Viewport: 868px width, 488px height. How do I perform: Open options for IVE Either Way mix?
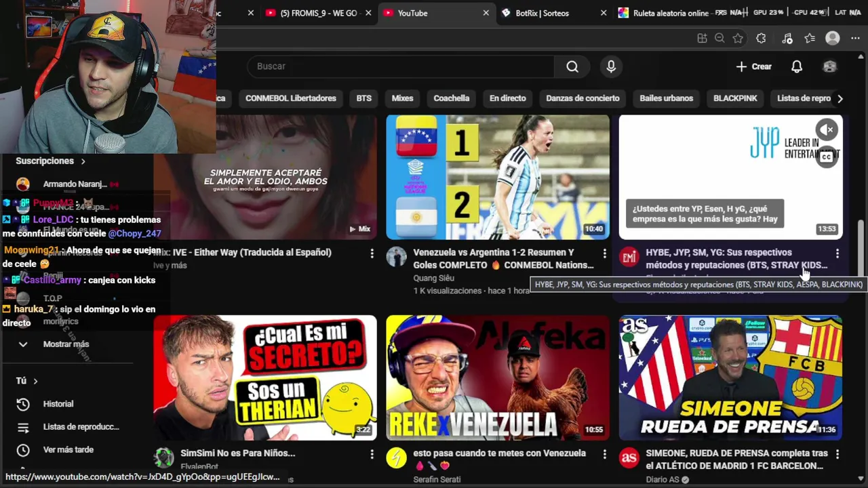click(372, 253)
